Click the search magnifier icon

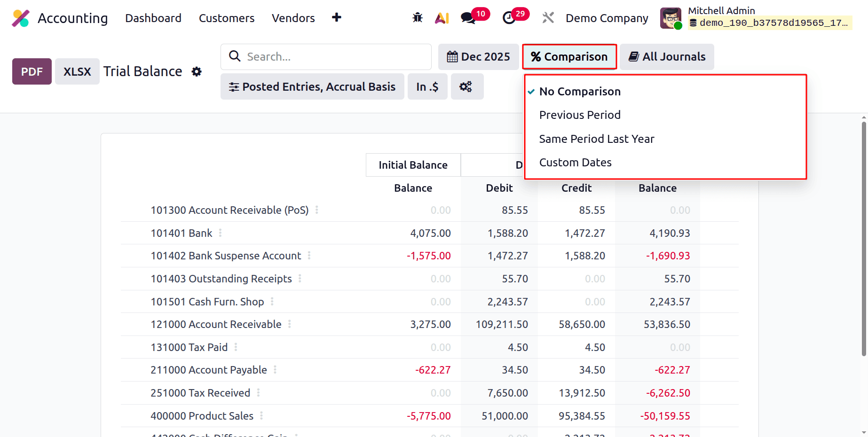[235, 56]
